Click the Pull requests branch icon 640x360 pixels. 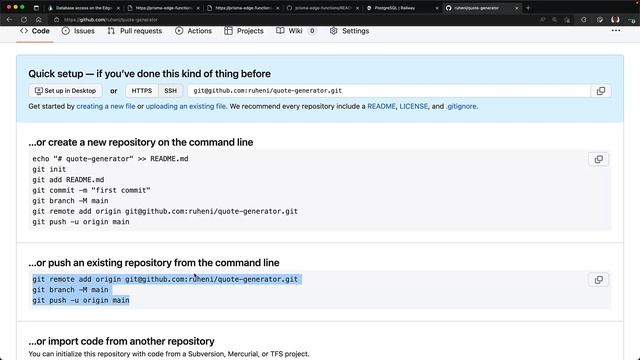tap(111, 31)
